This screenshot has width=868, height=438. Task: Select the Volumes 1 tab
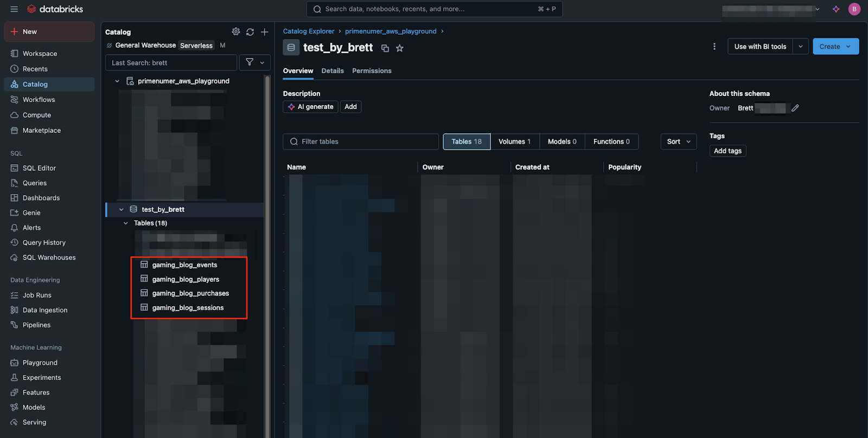[514, 141]
